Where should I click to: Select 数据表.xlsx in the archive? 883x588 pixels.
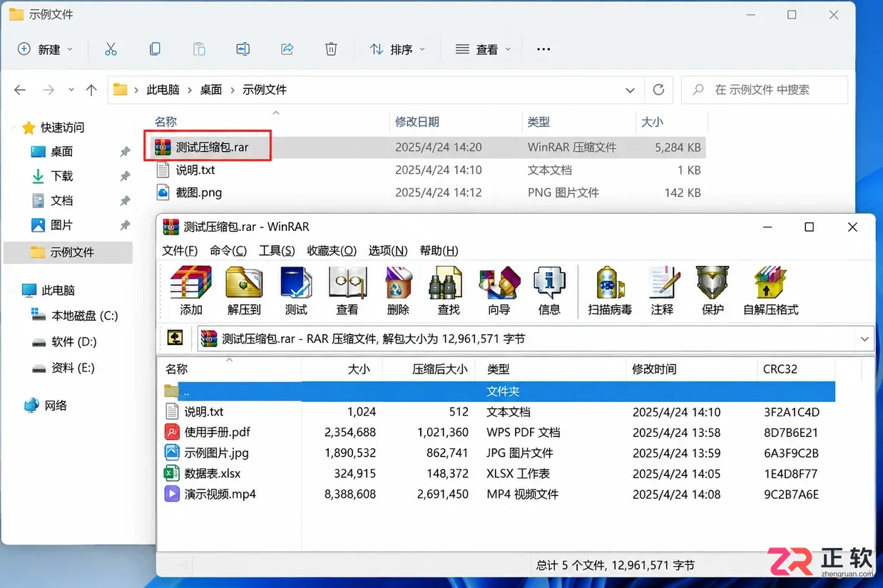coord(213,473)
